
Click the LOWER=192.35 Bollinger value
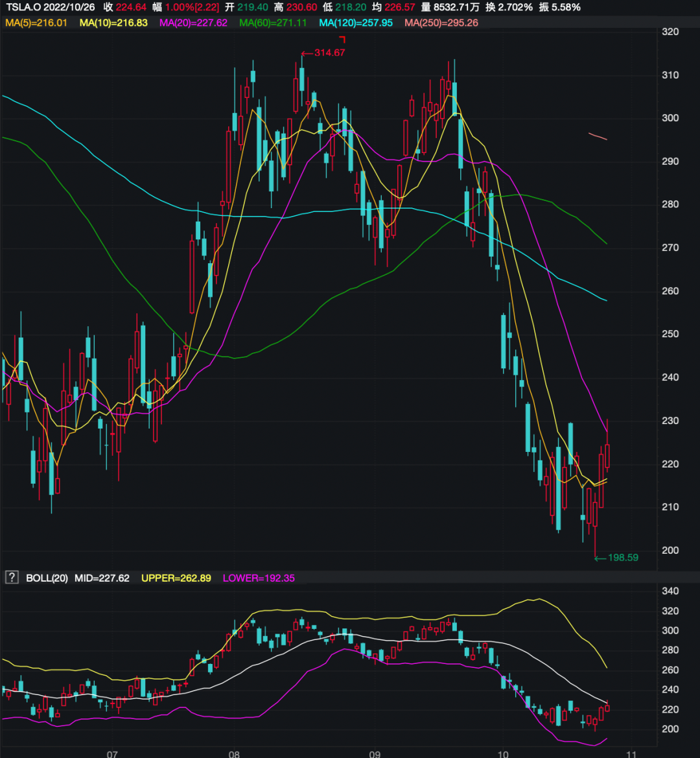tap(259, 578)
